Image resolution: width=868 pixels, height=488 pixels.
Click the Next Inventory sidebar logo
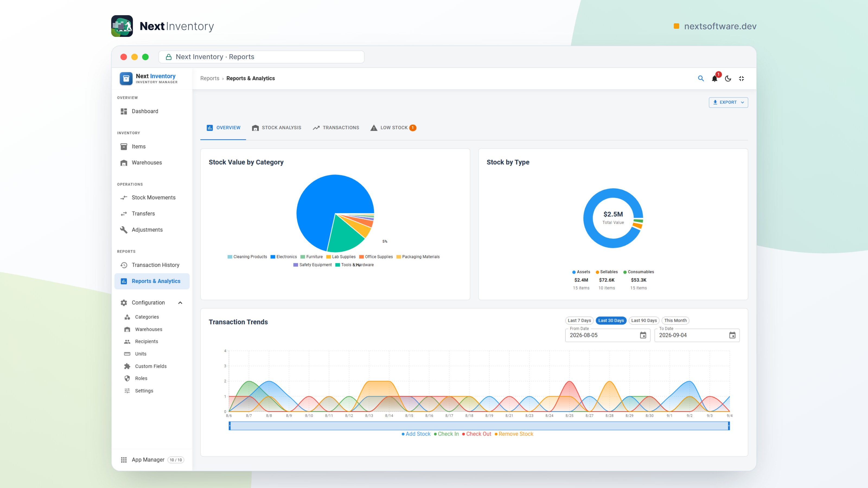click(126, 78)
